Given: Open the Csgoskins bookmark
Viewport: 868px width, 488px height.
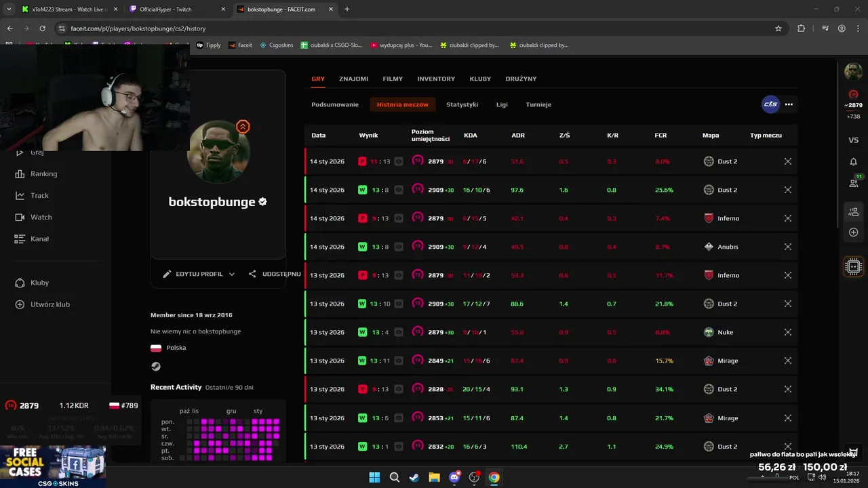Looking at the screenshot, I should [x=277, y=45].
